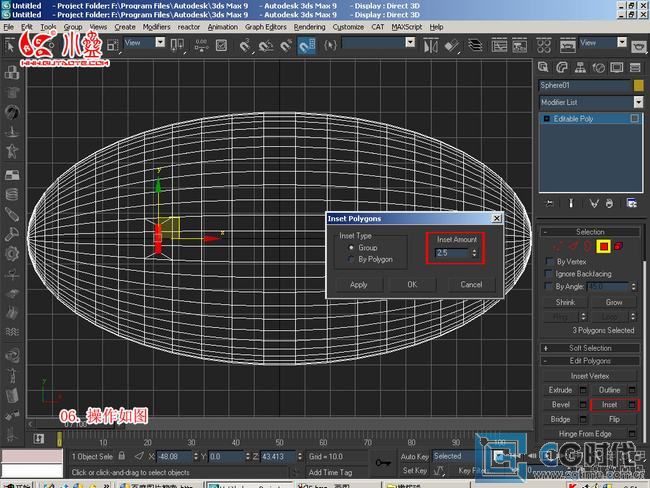The image size is (650, 488).
Task: Click the Pin Stack icon
Action: (550, 204)
